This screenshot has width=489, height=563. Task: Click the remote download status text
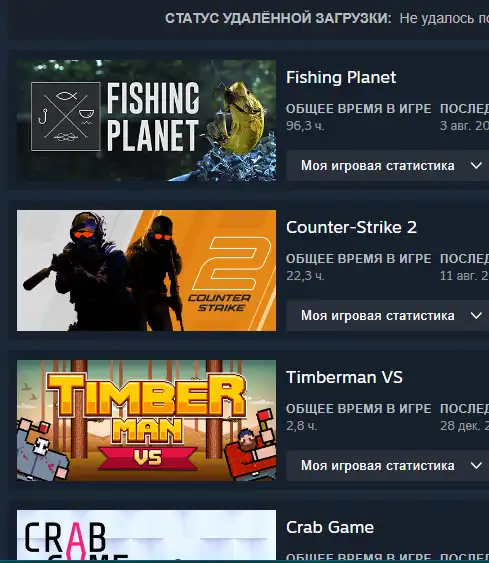pos(444,18)
